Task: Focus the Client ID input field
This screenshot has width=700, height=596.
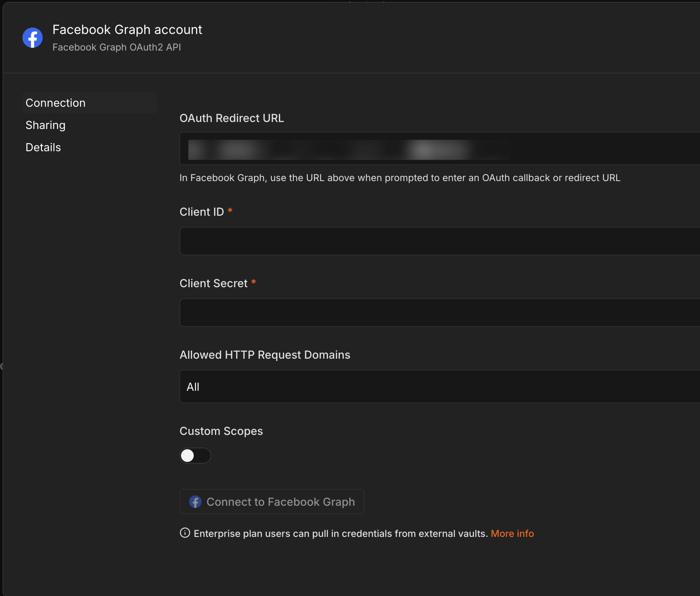Action: pyautogui.click(x=440, y=241)
